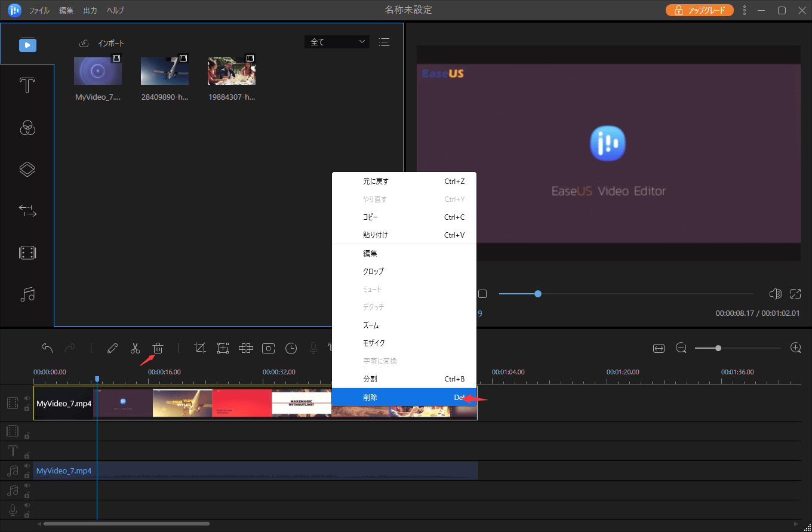Image resolution: width=812 pixels, height=532 pixels.
Task: Lock the text track
Action: (27, 456)
